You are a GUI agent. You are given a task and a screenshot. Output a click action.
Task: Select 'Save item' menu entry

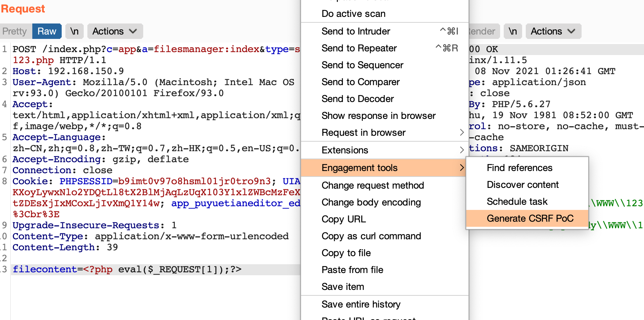coord(384,287)
